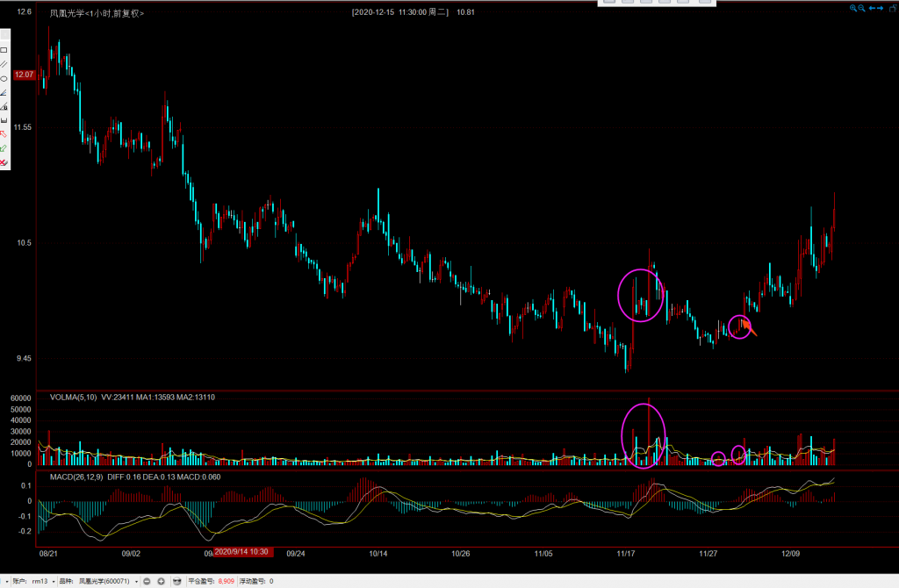Pick the green down-arrow marker tool
899x588 pixels.
pyautogui.click(x=4, y=148)
